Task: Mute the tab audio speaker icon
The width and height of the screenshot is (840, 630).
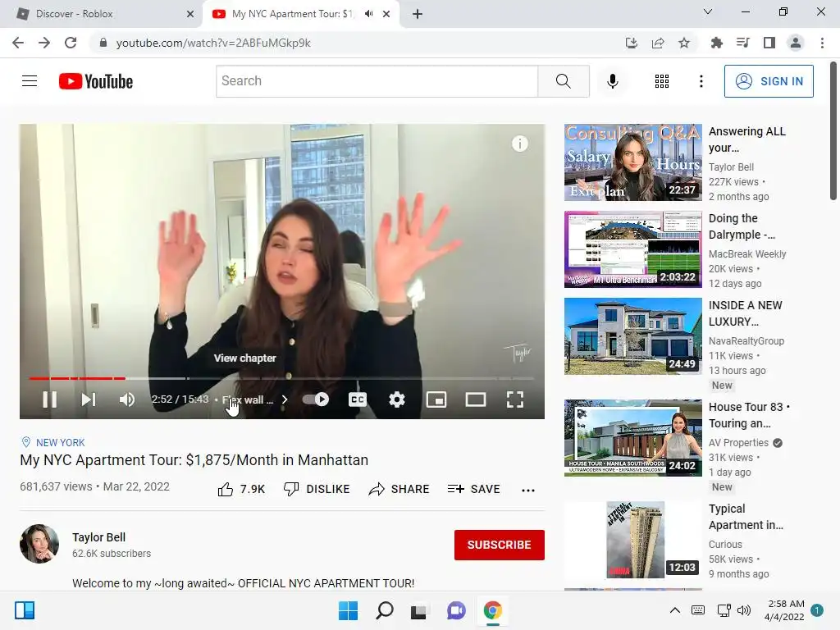Action: (x=368, y=14)
